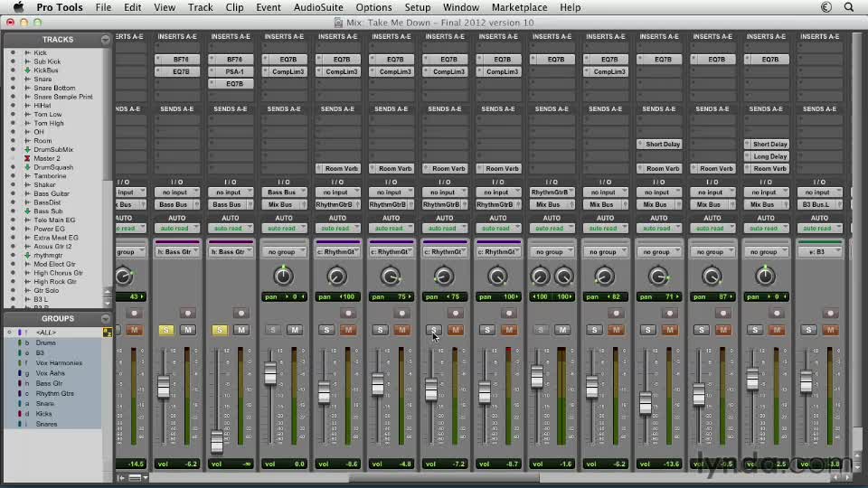This screenshot has width=868, height=488.
Task: Unmute the channel with vol -8.6
Action: click(348, 330)
